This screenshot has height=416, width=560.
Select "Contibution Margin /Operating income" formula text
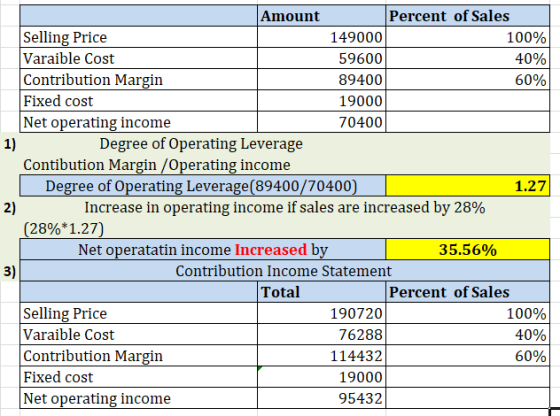tap(157, 165)
